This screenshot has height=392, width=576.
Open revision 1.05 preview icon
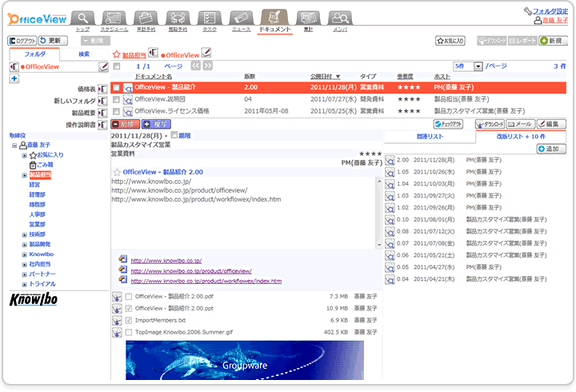pyautogui.click(x=390, y=172)
